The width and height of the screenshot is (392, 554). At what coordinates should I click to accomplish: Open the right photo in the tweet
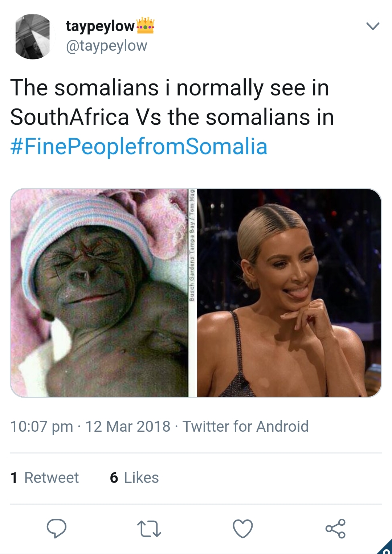click(x=289, y=293)
